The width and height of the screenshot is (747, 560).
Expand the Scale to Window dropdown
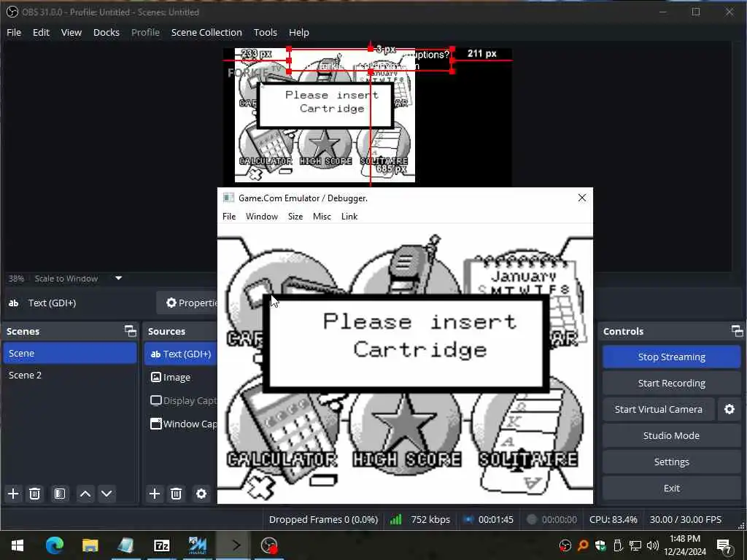pos(119,278)
